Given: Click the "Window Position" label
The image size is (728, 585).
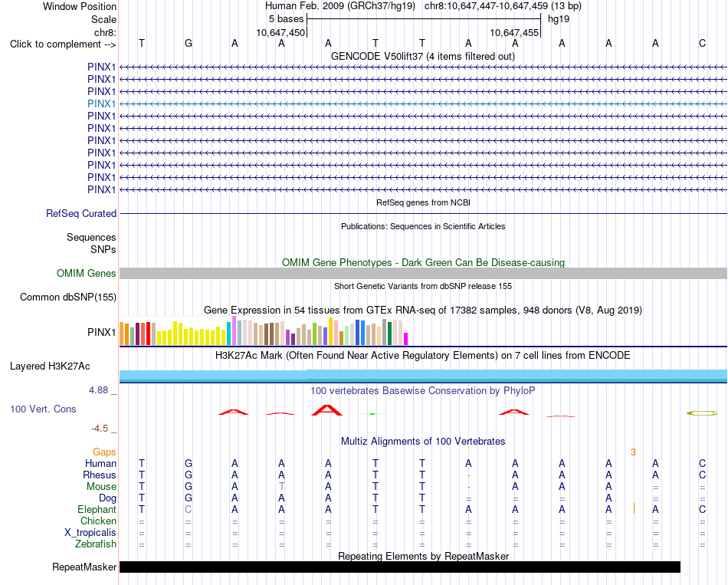Looking at the screenshot, I should 80,6.
